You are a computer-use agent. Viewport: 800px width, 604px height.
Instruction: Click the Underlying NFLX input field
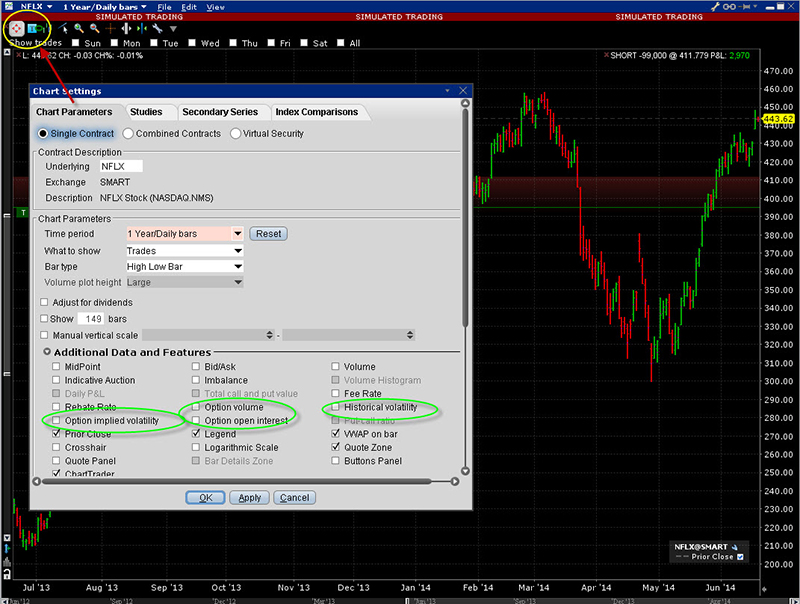tap(118, 166)
